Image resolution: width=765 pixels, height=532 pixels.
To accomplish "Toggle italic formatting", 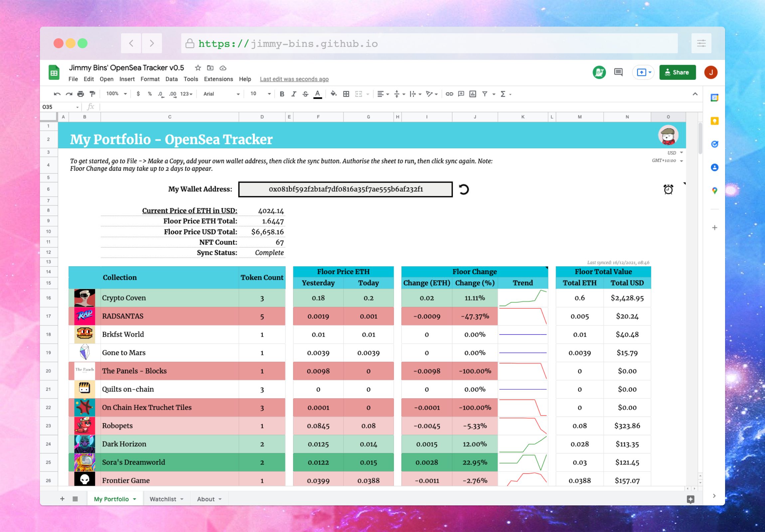I will (x=294, y=94).
